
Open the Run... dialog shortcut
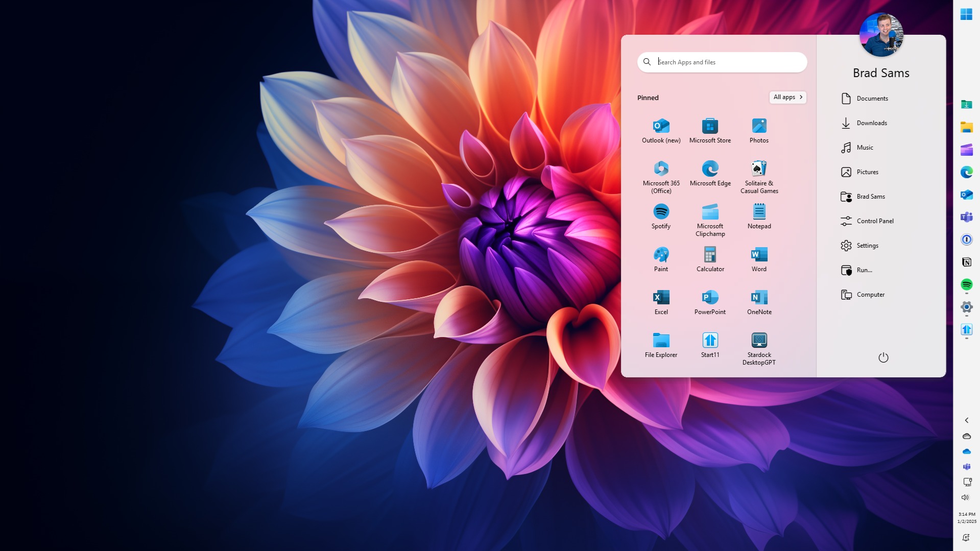click(856, 270)
